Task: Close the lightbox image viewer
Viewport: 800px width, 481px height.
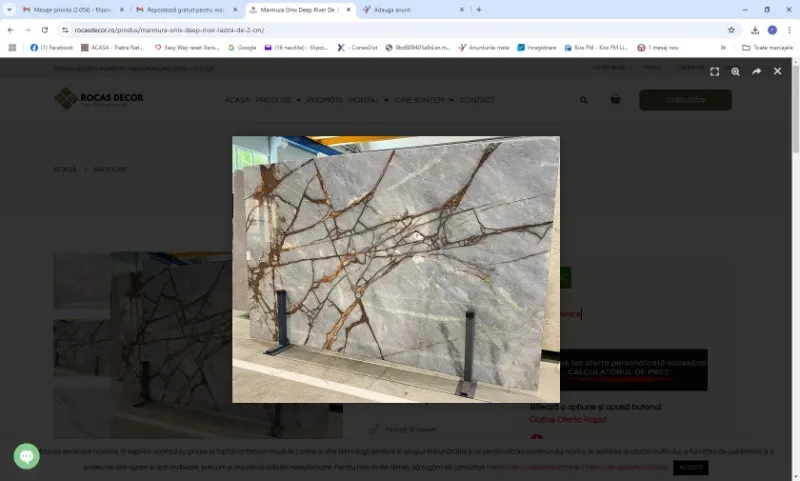Action: [x=777, y=71]
